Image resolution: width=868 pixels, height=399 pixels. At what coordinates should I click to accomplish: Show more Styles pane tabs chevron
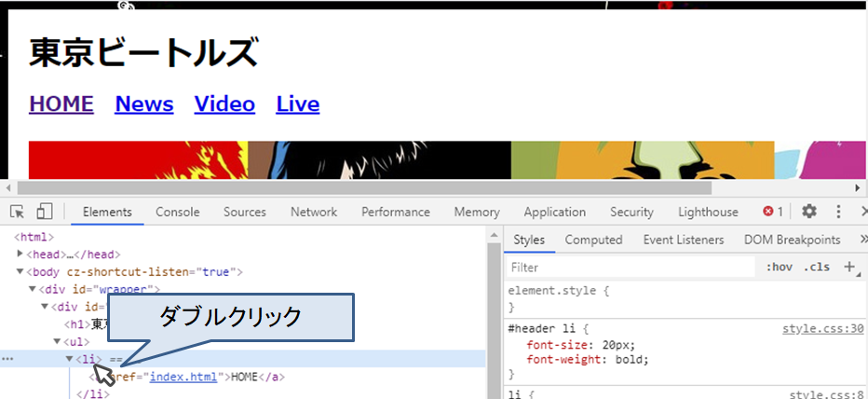tap(863, 240)
